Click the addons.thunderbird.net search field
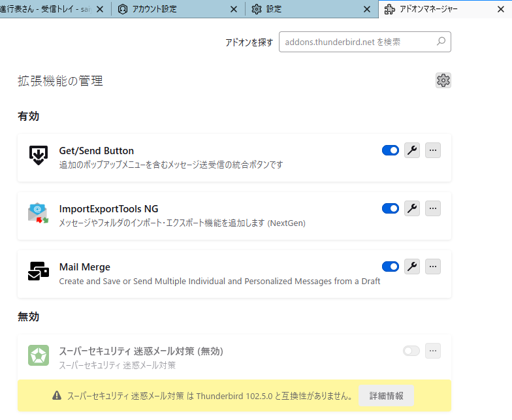 pyautogui.click(x=356, y=42)
